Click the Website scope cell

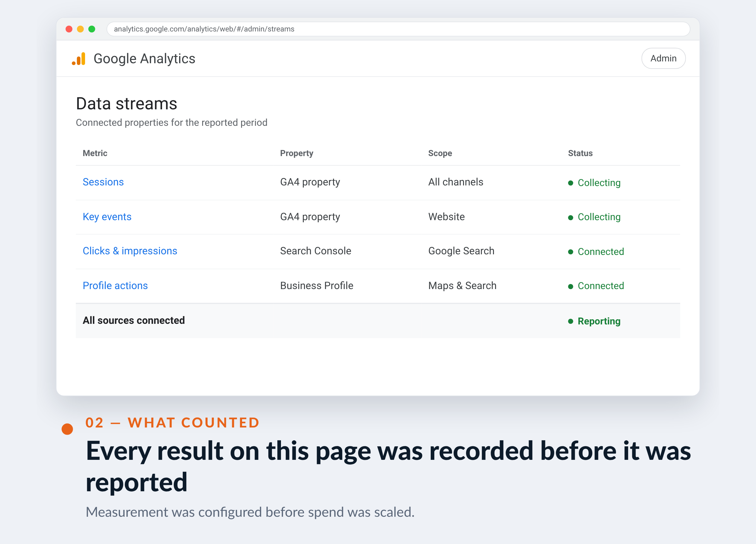click(446, 217)
